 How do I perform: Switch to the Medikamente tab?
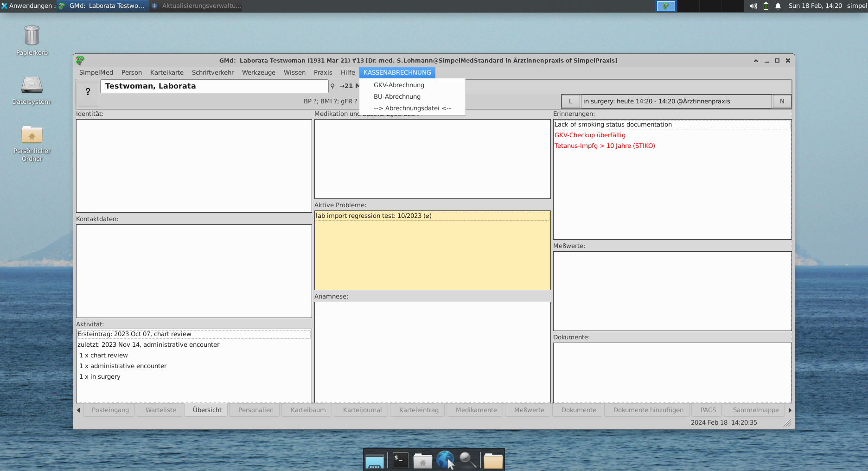(x=476, y=410)
